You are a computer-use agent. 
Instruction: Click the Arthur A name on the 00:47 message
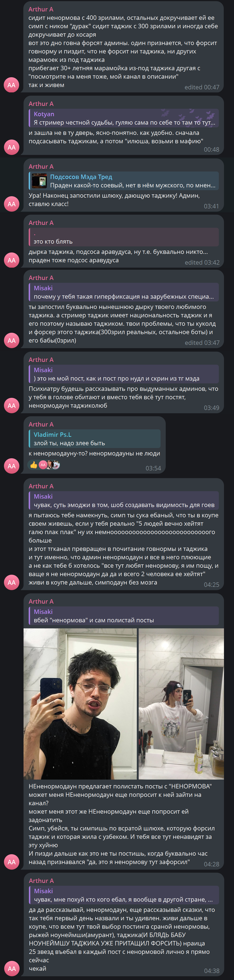(x=41, y=9)
